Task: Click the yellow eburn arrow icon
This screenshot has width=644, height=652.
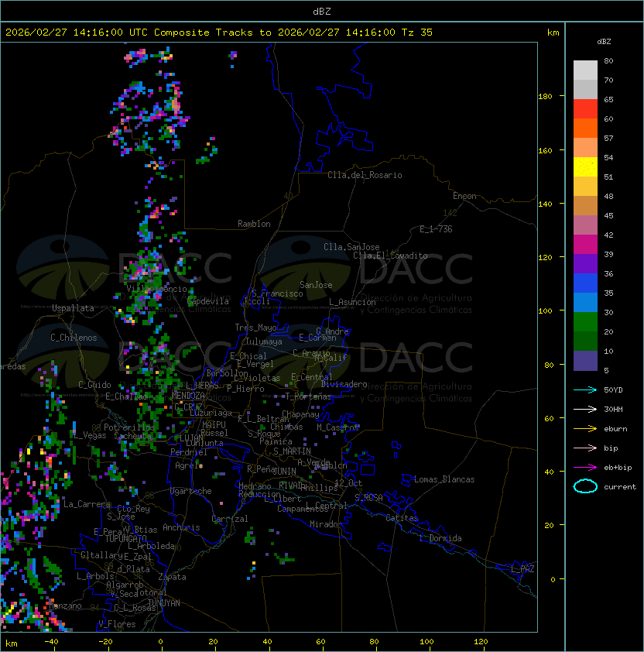Action: pyautogui.click(x=585, y=429)
